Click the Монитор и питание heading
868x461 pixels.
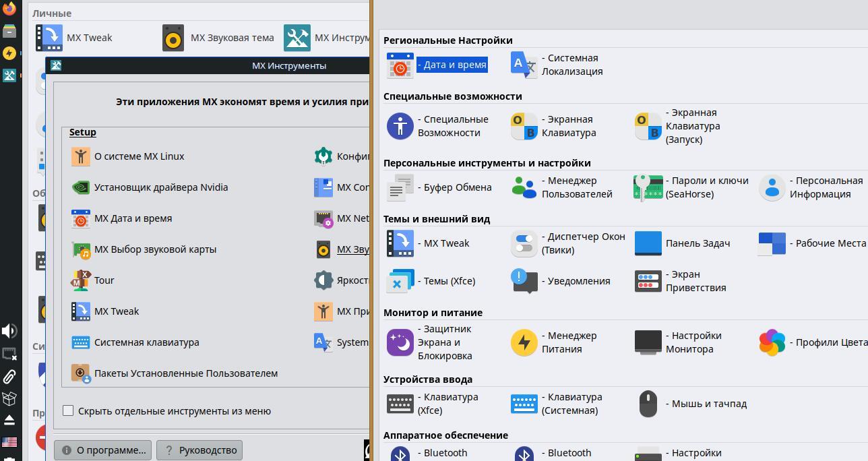[433, 313]
